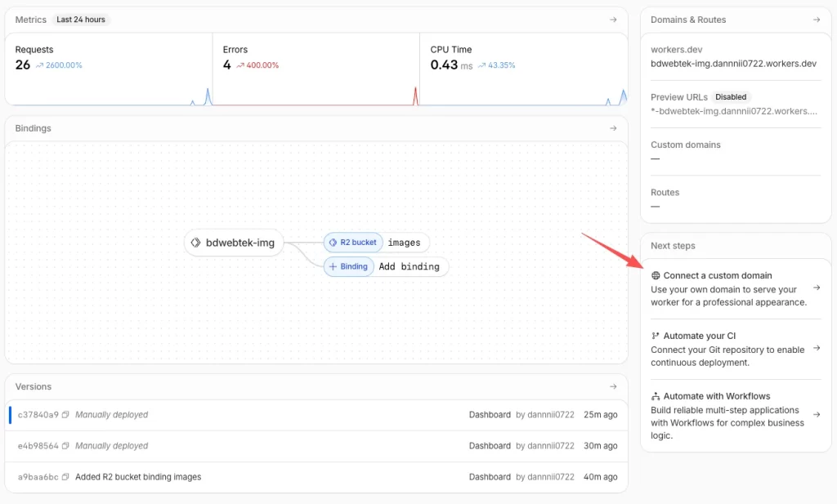Screen dimensions: 837x504
Task: Open the bdwebtek-img.dannnii0722.workers.dev URL
Action: point(733,64)
